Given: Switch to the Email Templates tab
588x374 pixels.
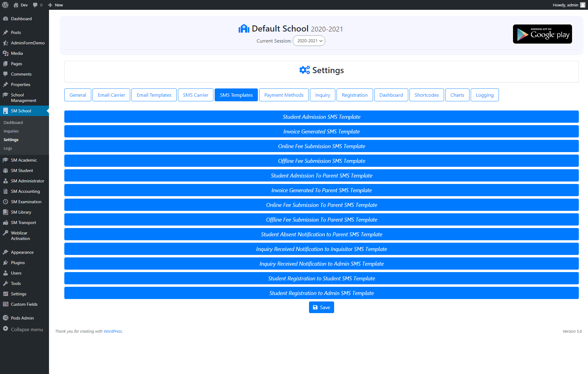Looking at the screenshot, I should 154,95.
